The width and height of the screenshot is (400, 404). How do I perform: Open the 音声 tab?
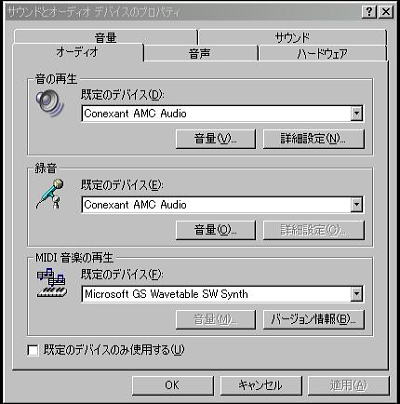200,53
